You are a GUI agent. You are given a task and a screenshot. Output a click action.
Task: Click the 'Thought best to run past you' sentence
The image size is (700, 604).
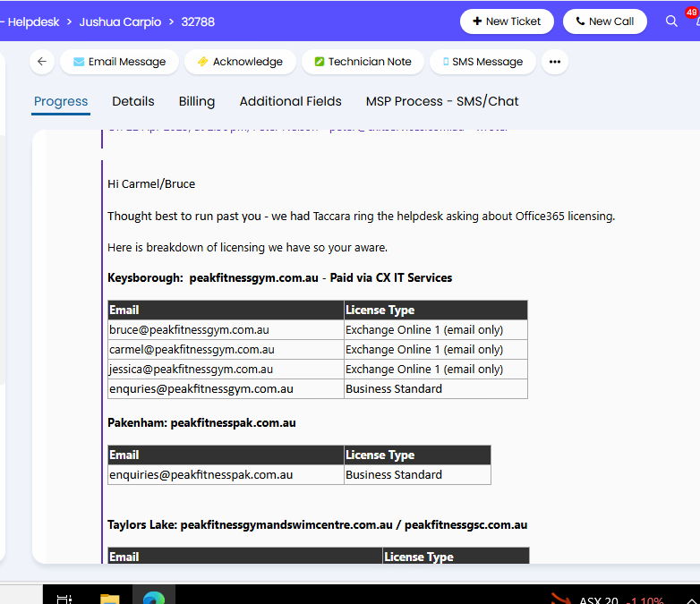tap(361, 216)
